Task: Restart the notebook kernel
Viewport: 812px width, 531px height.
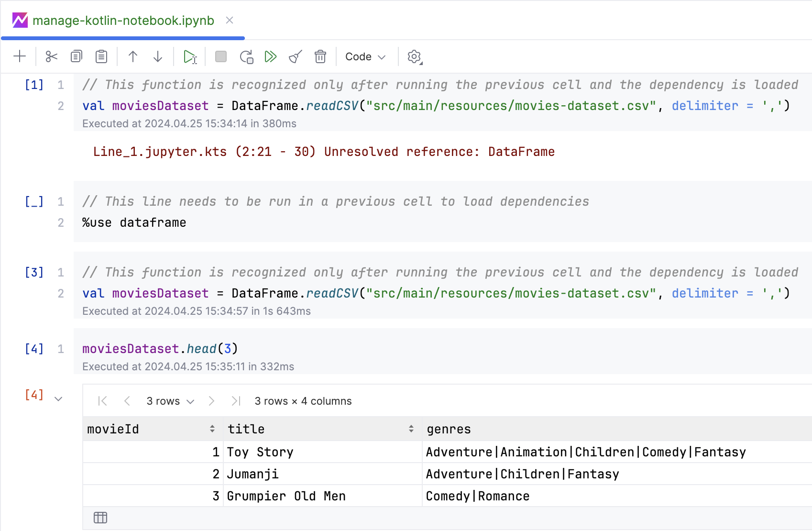Action: (x=246, y=56)
